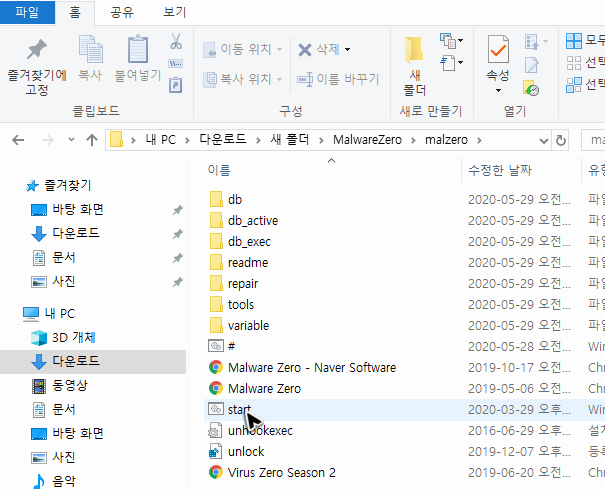Image resolution: width=605 pixels, height=489 pixels.
Task: Click Rename (이름 바꾸기) button
Action: [338, 79]
